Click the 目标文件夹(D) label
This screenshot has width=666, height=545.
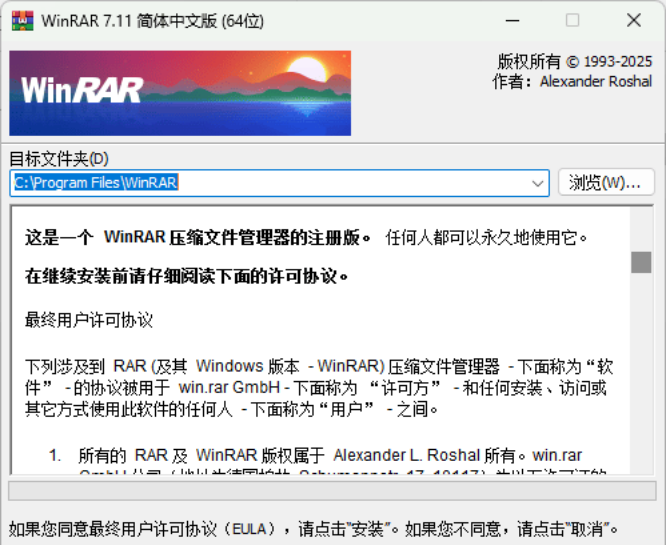pyautogui.click(x=59, y=159)
